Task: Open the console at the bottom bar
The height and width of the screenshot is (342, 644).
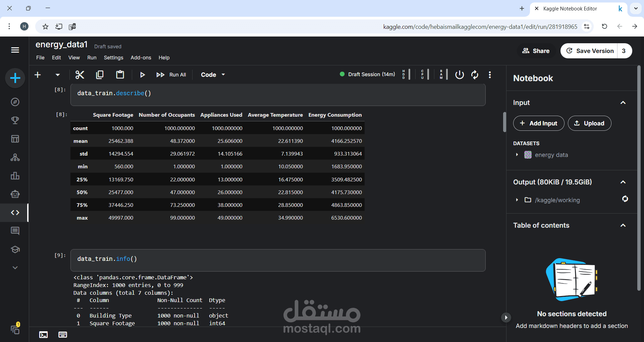Action: [x=44, y=335]
